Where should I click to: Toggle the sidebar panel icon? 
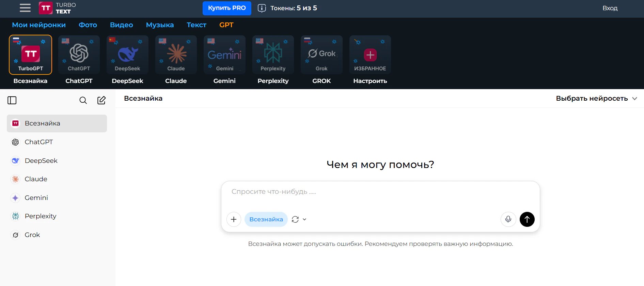coord(12,100)
